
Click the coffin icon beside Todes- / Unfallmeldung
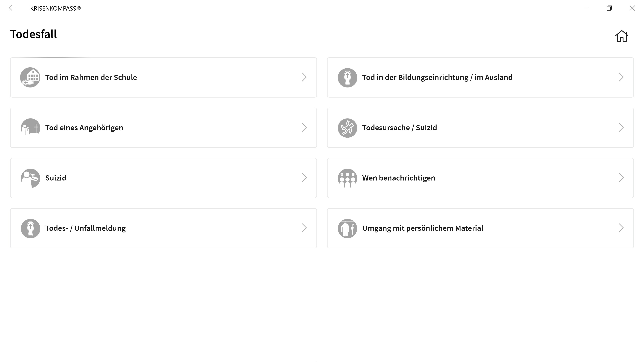30,228
